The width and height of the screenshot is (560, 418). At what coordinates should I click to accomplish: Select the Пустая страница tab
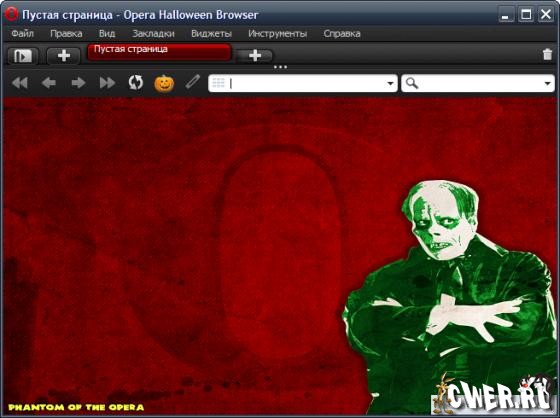click(159, 52)
